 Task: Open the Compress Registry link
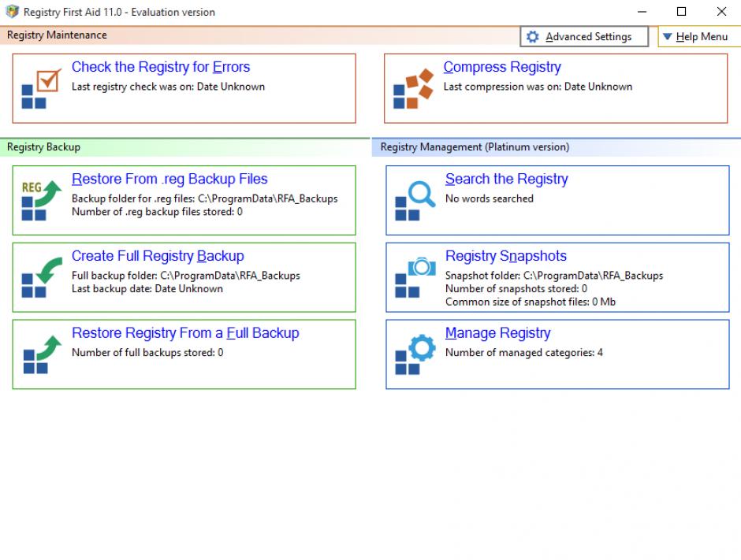502,67
